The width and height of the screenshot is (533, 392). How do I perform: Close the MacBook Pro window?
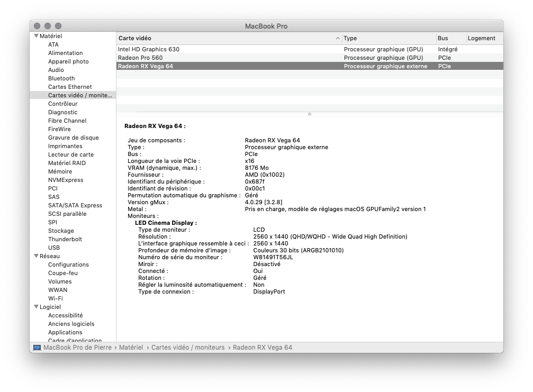37,26
